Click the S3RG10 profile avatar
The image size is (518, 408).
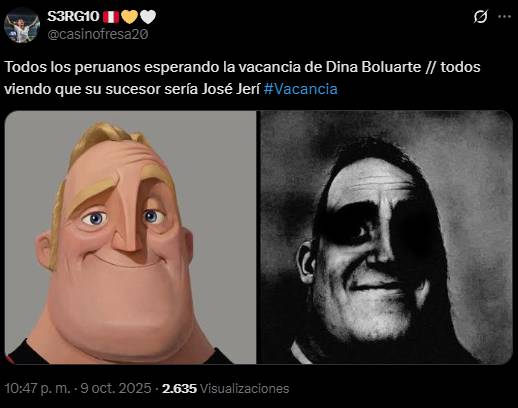coord(22,26)
